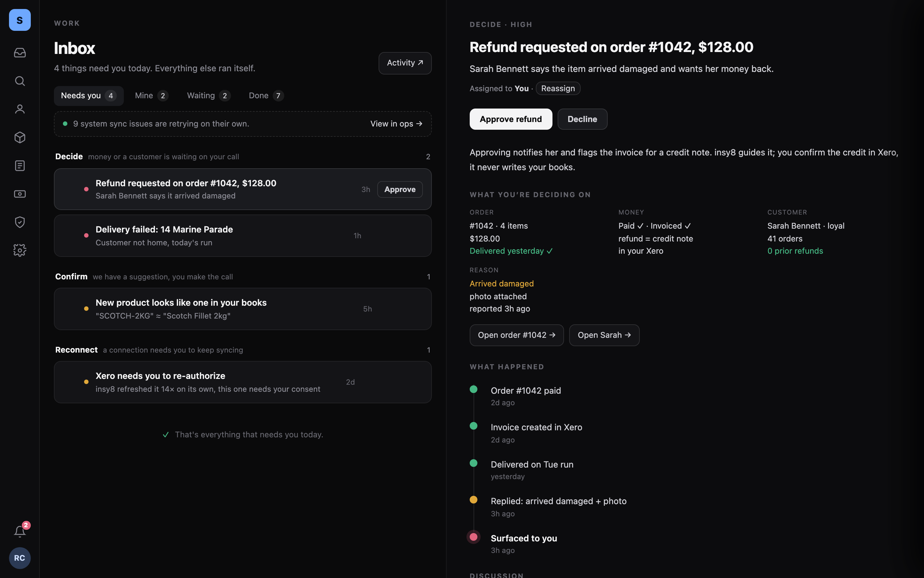Click the Invoice created in Xero timeline dot
The image size is (924, 578).
474,426
